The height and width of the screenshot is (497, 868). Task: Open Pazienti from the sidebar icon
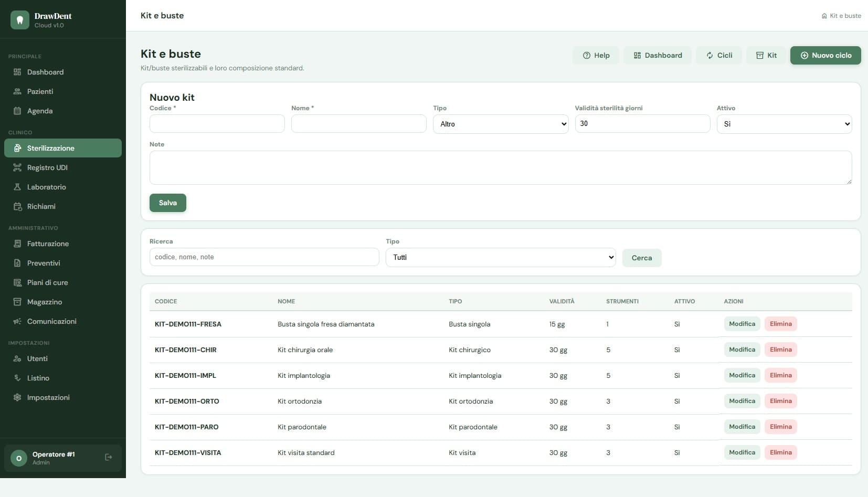(17, 91)
